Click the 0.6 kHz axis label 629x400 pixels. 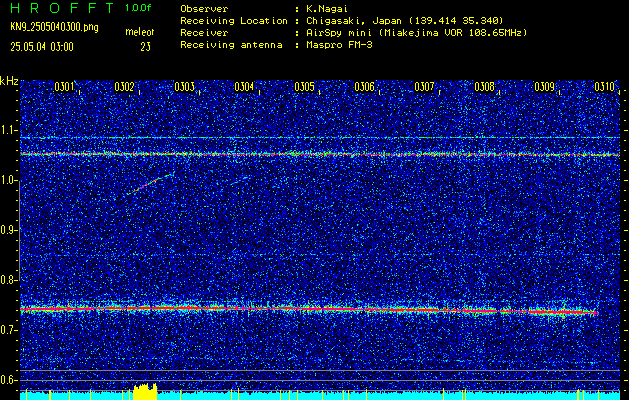pyautogui.click(x=9, y=380)
